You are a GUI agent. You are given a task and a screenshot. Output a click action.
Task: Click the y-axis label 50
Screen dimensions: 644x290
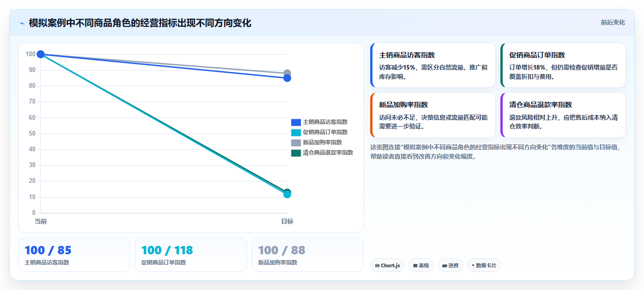click(32, 133)
